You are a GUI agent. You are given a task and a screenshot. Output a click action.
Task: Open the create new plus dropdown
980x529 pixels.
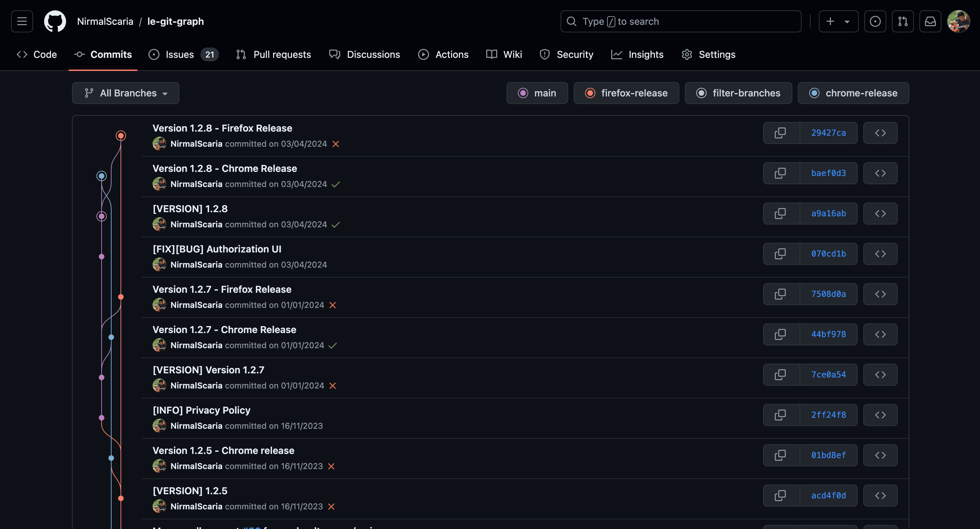pos(838,21)
